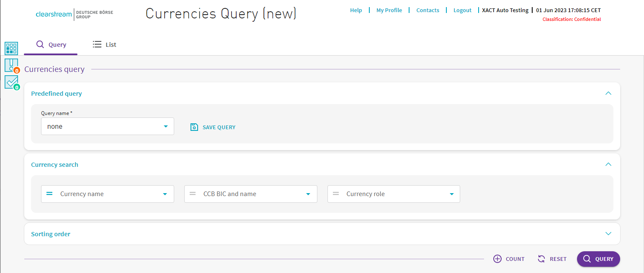Collapse the Predefined query section chevron

tap(608, 93)
